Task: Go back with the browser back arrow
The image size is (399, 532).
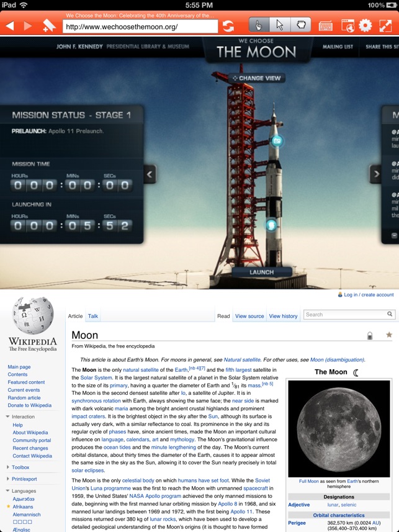Action: coord(10,26)
